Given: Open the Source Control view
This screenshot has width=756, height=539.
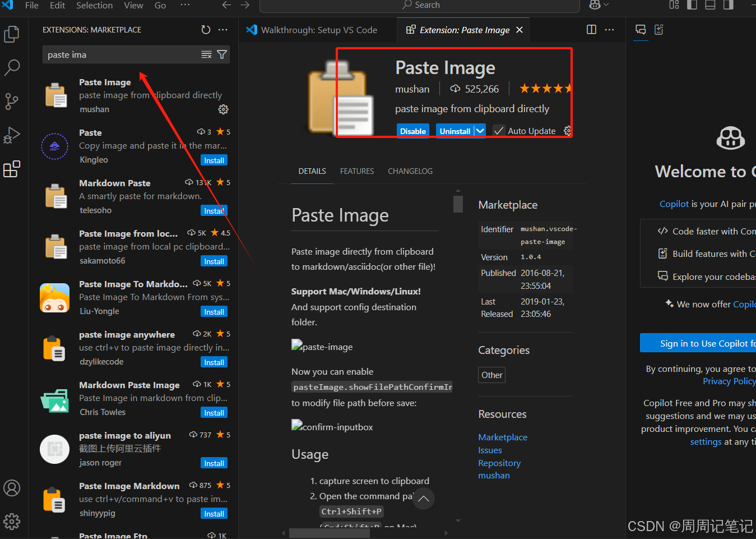Looking at the screenshot, I should pyautogui.click(x=12, y=102).
